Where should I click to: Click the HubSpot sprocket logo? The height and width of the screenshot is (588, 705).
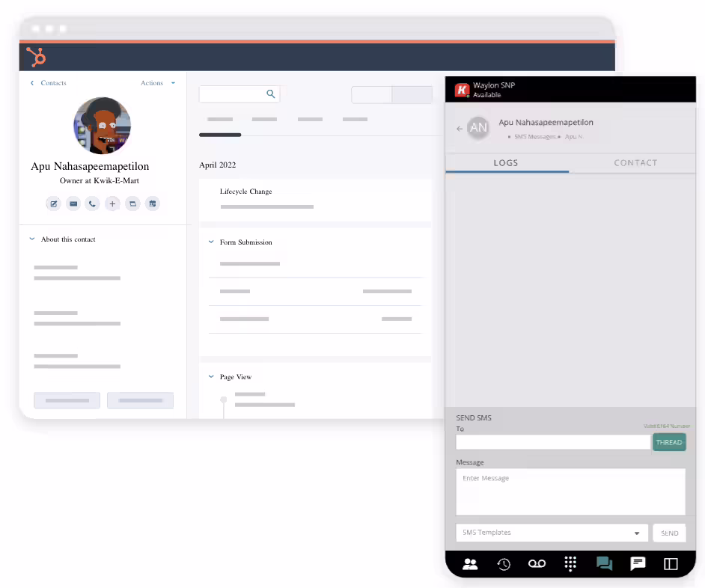[35, 57]
